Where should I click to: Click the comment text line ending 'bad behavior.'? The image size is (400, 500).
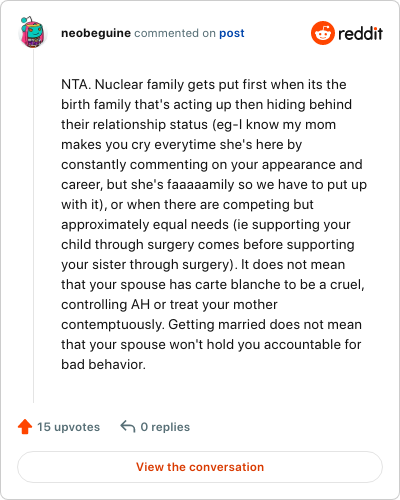pyautogui.click(x=103, y=364)
